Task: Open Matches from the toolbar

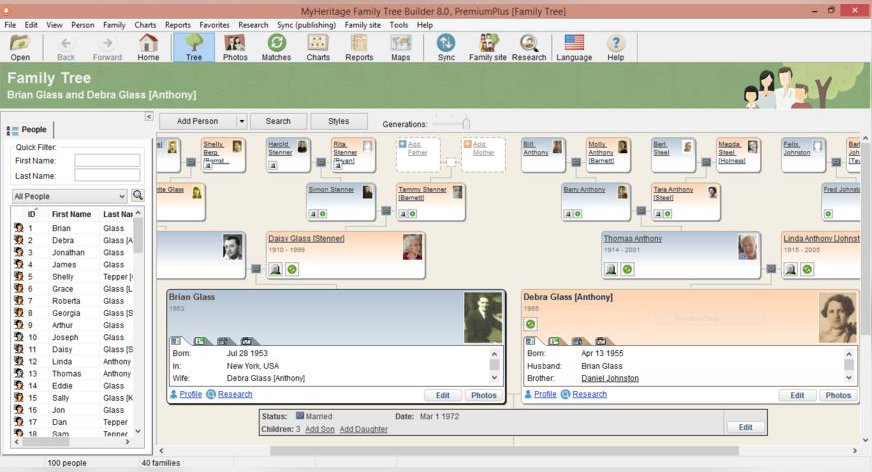Action: point(276,47)
